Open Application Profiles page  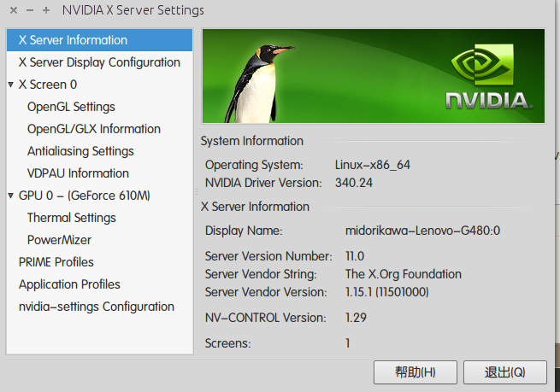tap(69, 284)
